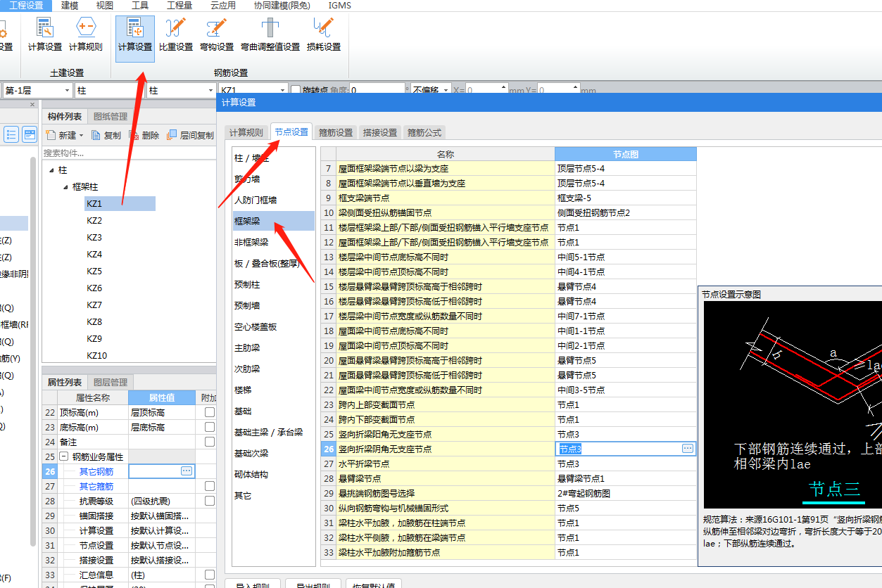Tick the 附加 checkbox for 底标高(m)
The width and height of the screenshot is (882, 588).
(209, 427)
